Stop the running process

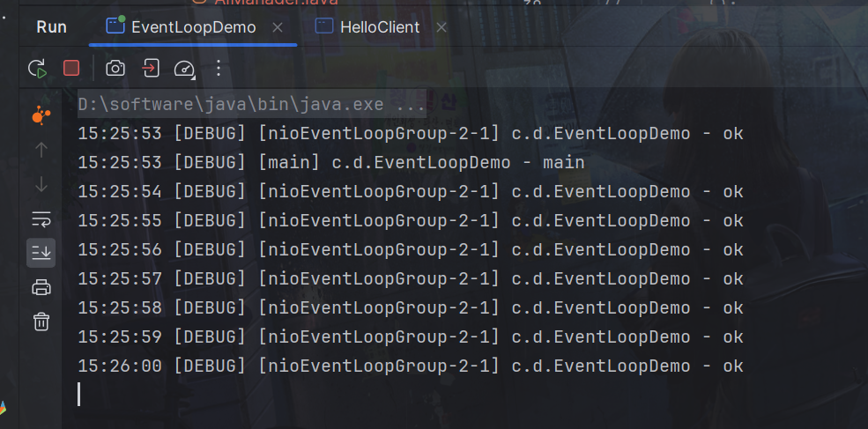coord(71,68)
